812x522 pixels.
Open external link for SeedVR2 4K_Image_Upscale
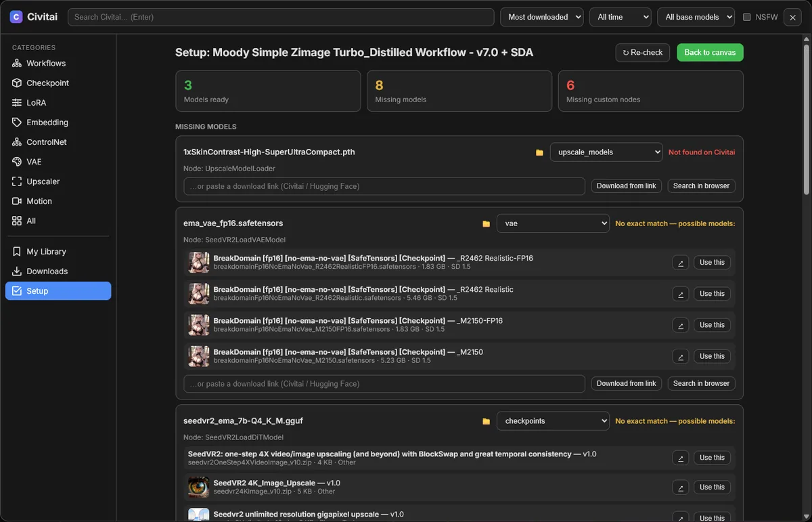[x=681, y=487]
